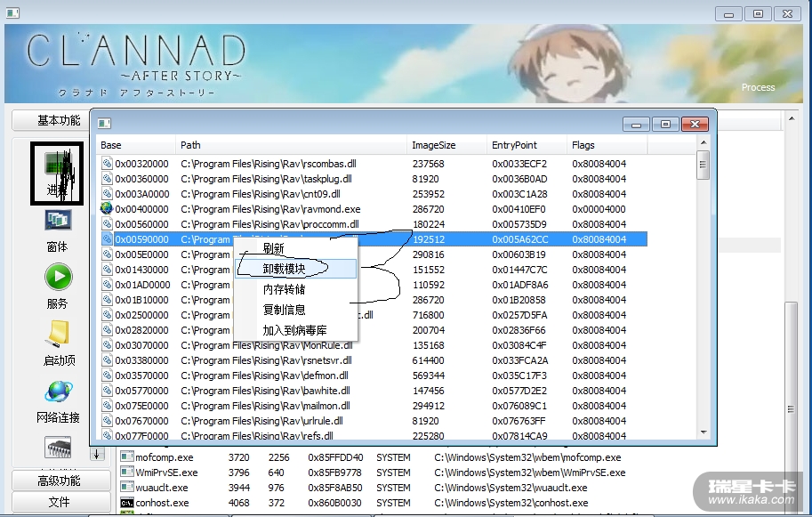
Task: Click module icon of cnt09.dll row
Action: (x=107, y=194)
